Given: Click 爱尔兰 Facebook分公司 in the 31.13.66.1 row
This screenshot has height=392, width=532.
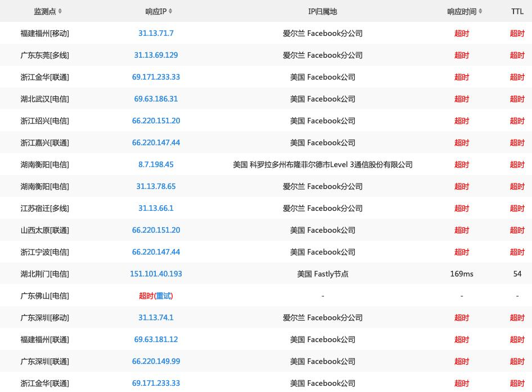Looking at the screenshot, I should pyautogui.click(x=323, y=208).
